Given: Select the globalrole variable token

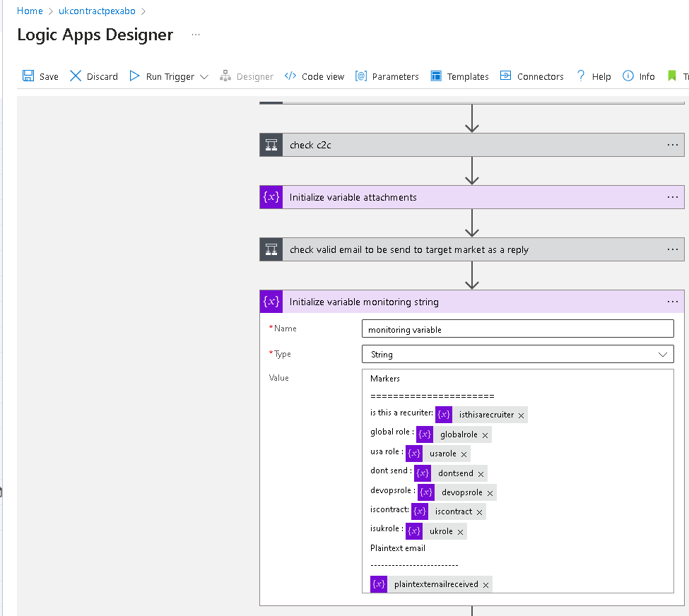Looking at the screenshot, I should [x=454, y=434].
